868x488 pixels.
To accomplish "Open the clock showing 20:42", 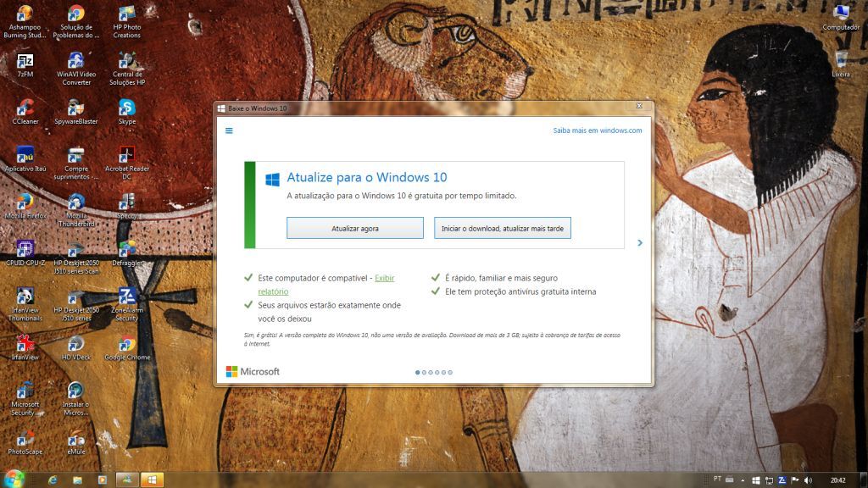I will [x=838, y=480].
